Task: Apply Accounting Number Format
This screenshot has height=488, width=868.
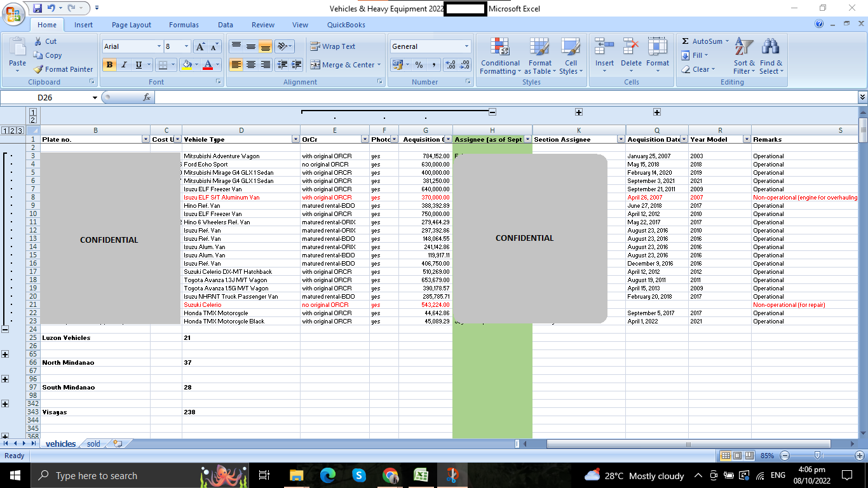Action: click(397, 65)
